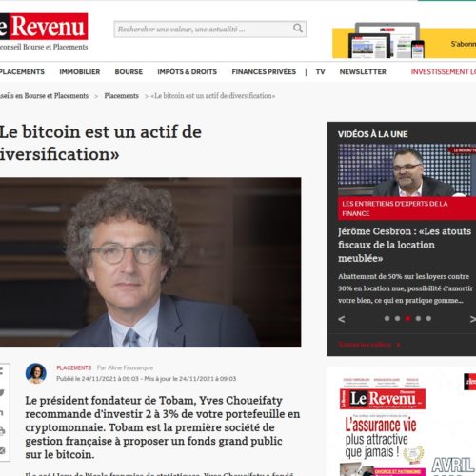
Task: Select the first carousel dot
Action: pyautogui.click(x=387, y=318)
